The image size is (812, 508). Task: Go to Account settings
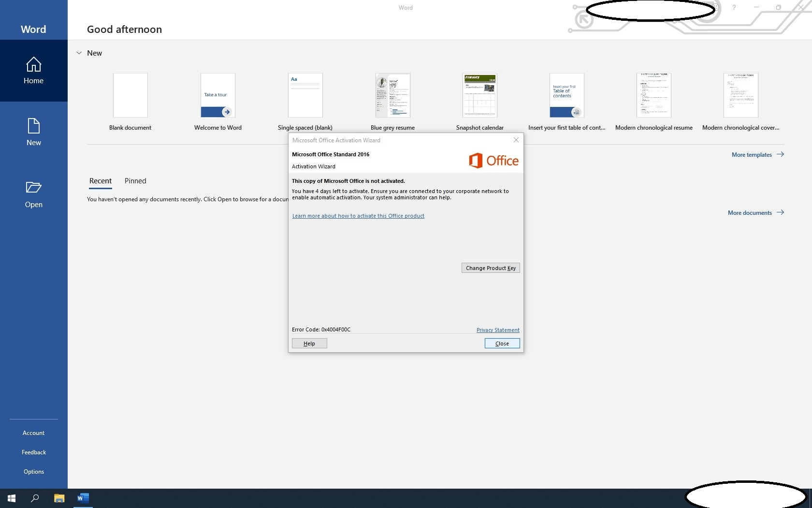(x=33, y=433)
